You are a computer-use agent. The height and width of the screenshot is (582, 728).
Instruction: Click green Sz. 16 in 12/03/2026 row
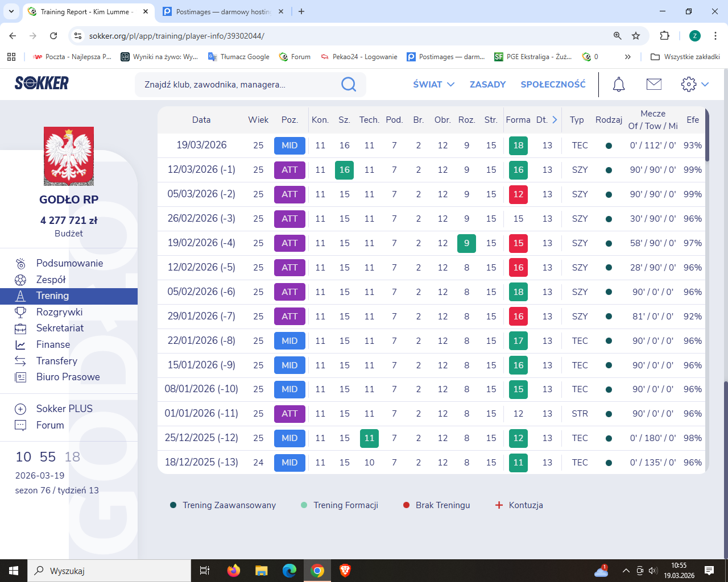pos(344,170)
